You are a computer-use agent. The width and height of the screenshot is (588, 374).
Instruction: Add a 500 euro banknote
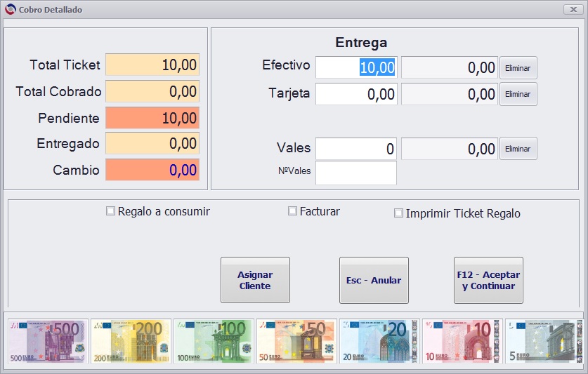(x=48, y=341)
